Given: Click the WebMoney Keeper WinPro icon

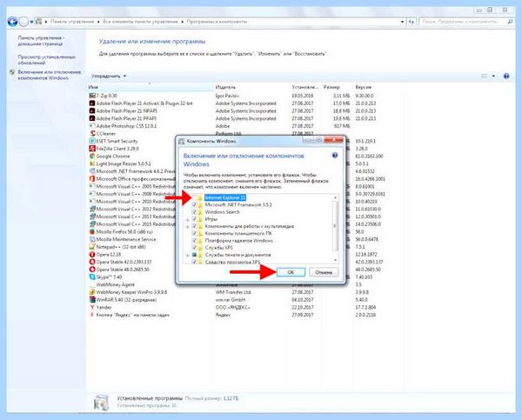Looking at the screenshot, I should pyautogui.click(x=92, y=292).
